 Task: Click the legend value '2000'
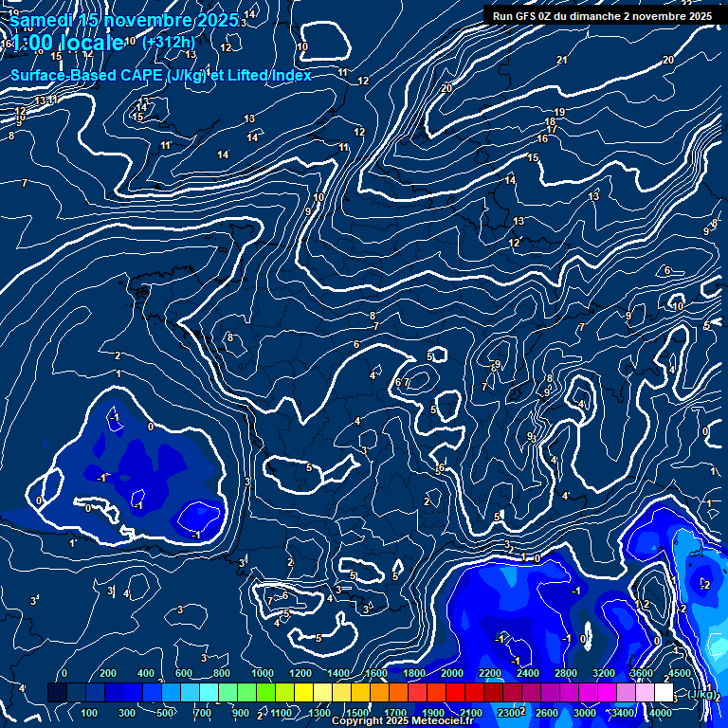click(x=452, y=673)
